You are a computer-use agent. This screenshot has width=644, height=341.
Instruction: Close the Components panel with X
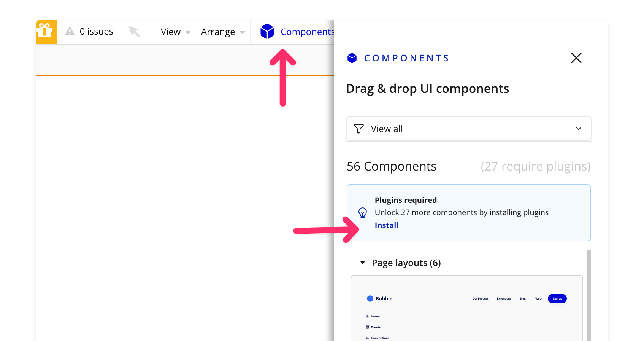(x=576, y=58)
